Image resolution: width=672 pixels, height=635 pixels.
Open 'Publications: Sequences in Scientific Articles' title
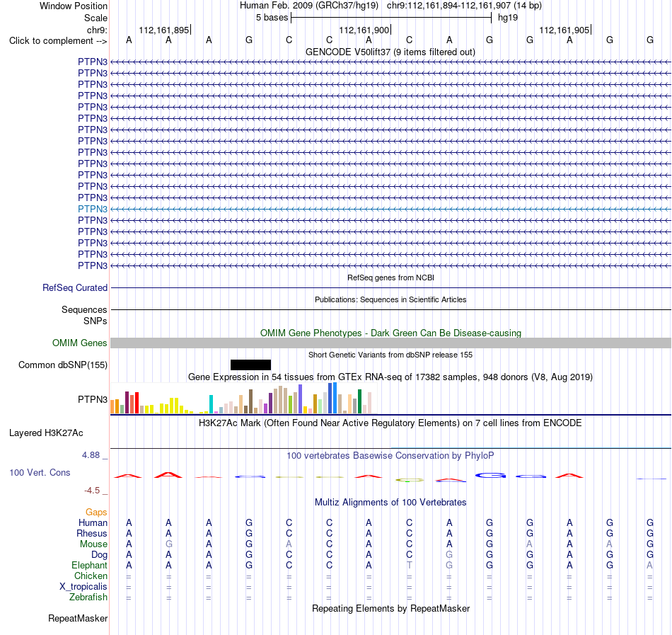pos(390,299)
